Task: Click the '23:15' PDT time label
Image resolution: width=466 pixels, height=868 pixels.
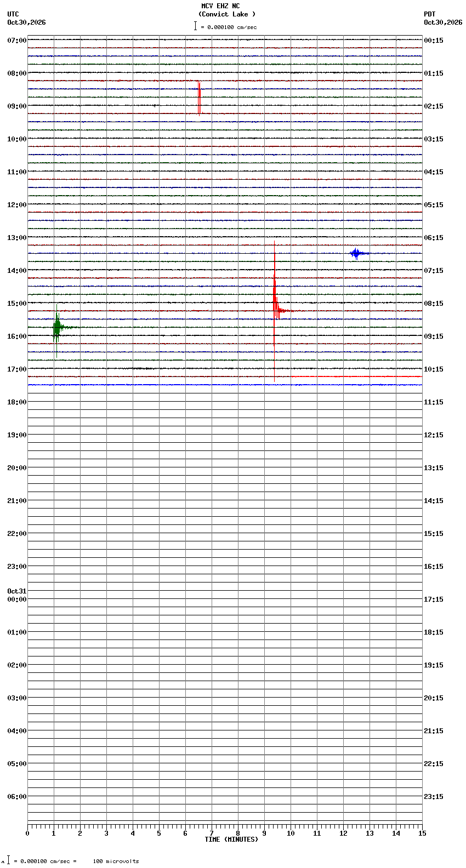Action: 434,797
